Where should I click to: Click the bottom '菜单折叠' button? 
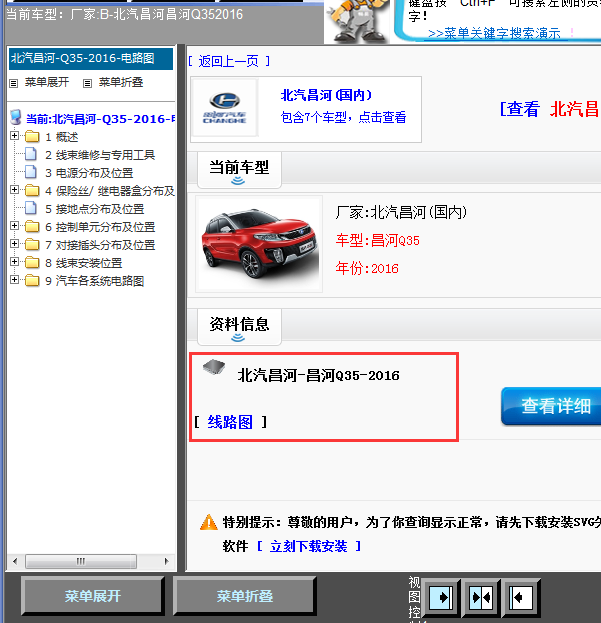click(244, 596)
